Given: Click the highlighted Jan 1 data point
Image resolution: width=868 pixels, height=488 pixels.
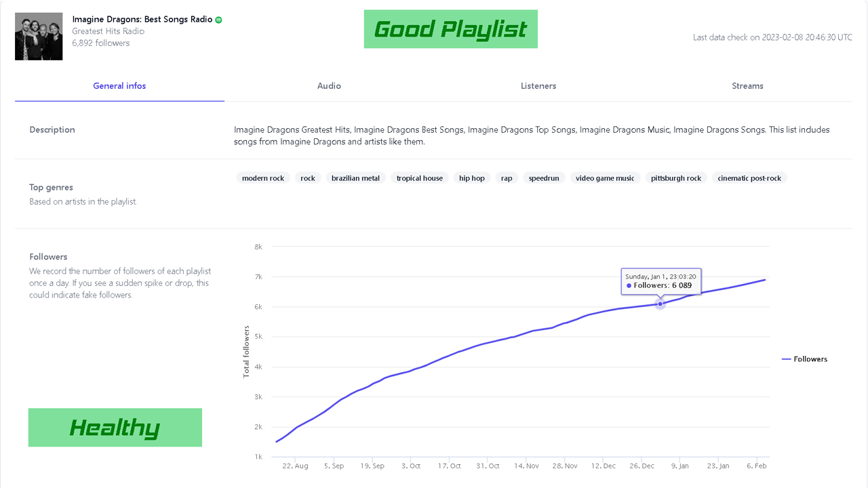Looking at the screenshot, I should coord(660,304).
